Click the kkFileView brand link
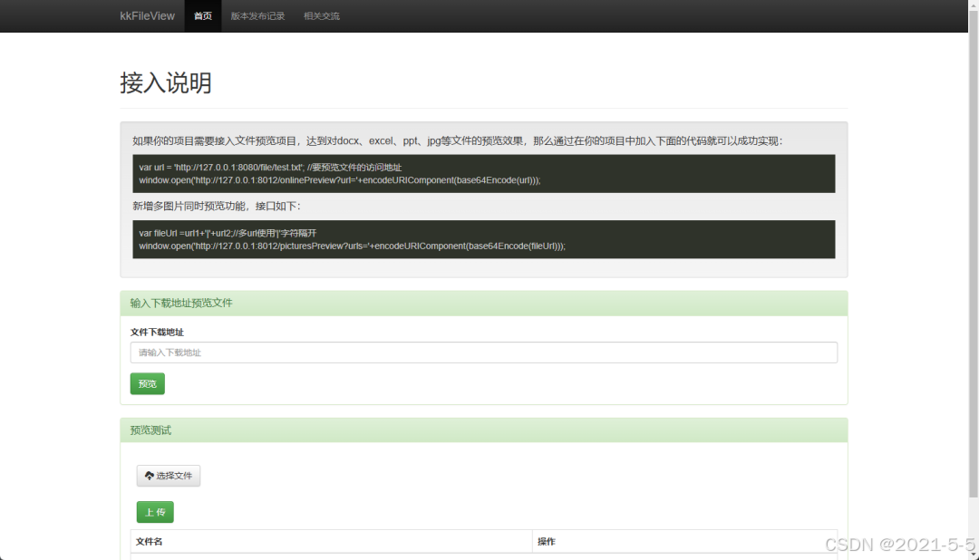The height and width of the screenshot is (560, 979). click(147, 15)
